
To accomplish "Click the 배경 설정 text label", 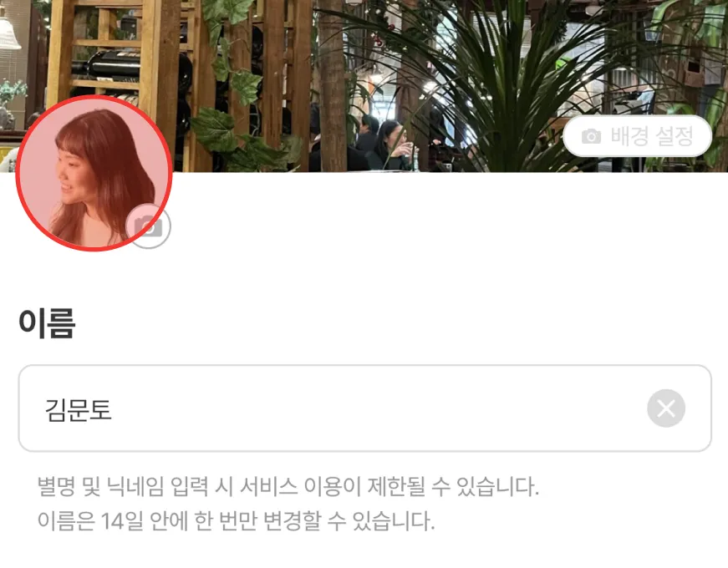I will pos(652,136).
